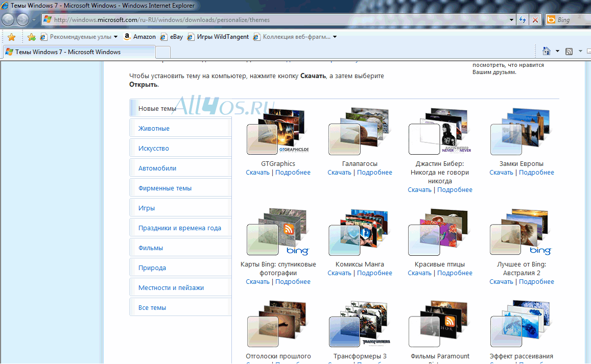Click the Home page icon

(x=547, y=51)
